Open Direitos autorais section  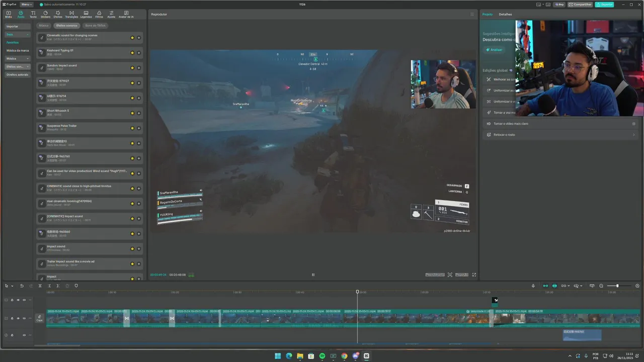(x=18, y=74)
